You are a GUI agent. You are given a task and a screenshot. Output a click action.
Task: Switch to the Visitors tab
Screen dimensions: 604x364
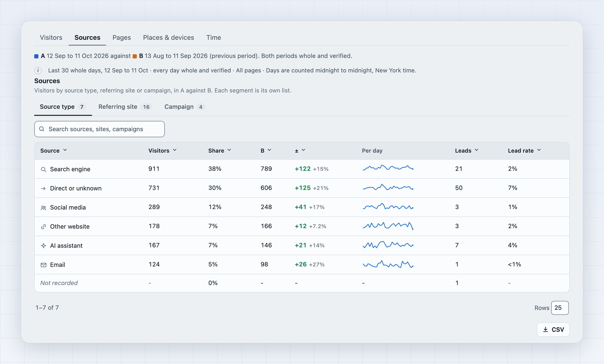[51, 38]
